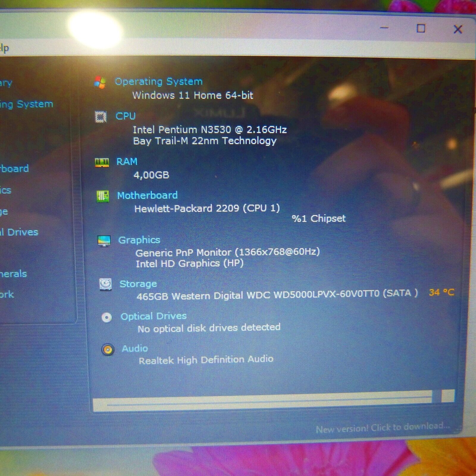Click Intel HD Graphics (HP) text

coord(190,264)
